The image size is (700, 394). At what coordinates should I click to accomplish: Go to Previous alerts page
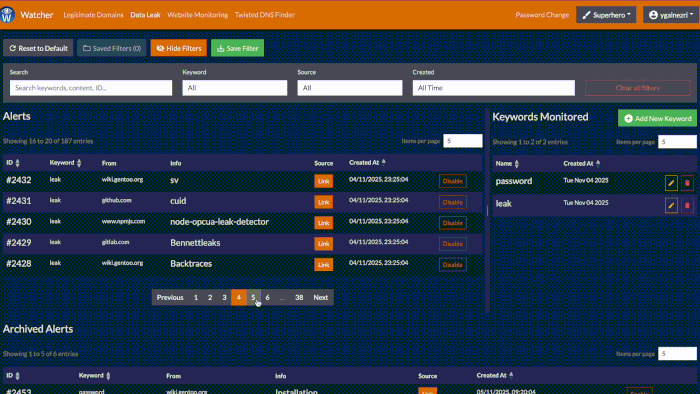tap(170, 298)
